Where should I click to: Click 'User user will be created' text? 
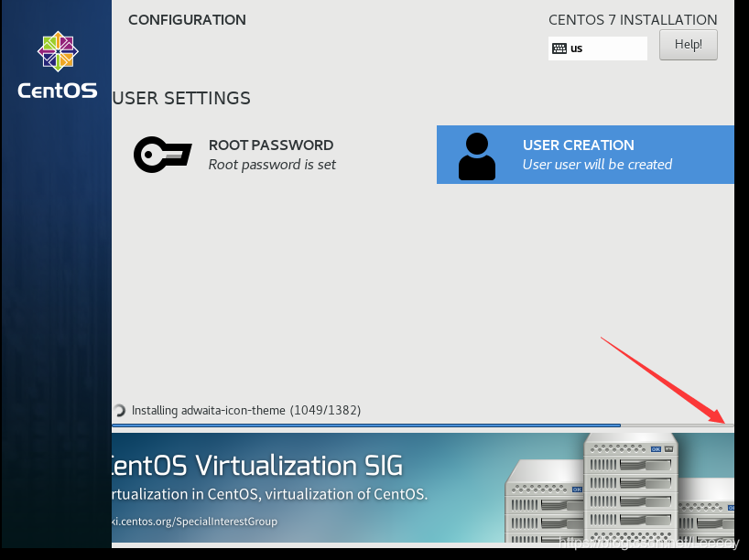pyautogui.click(x=597, y=165)
